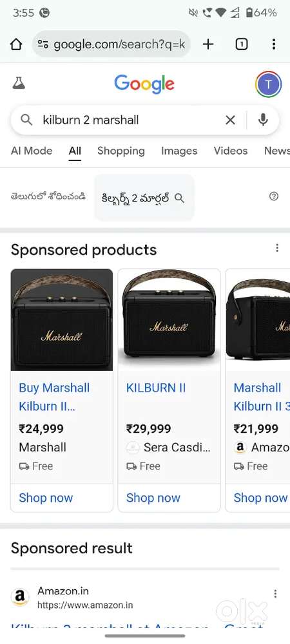Open the KILBURN II product link

[156, 388]
